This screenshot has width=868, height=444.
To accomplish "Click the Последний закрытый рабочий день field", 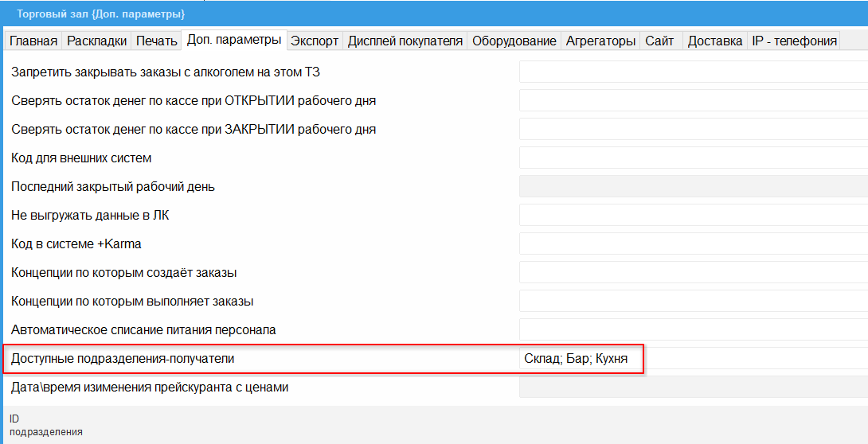I will [694, 186].
